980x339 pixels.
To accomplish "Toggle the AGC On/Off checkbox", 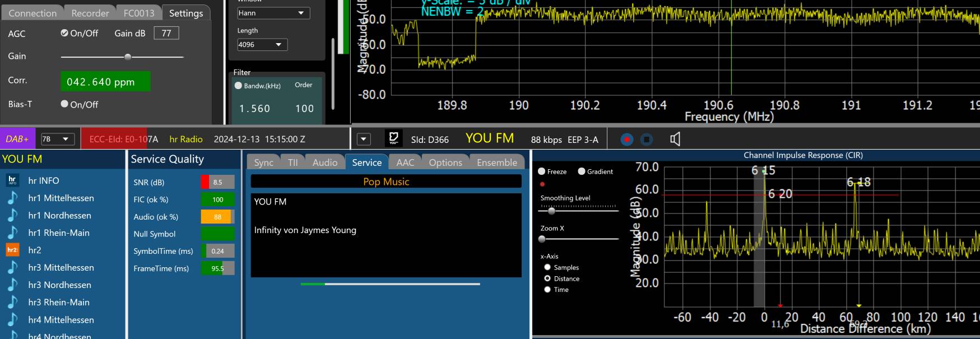I will coord(64,33).
